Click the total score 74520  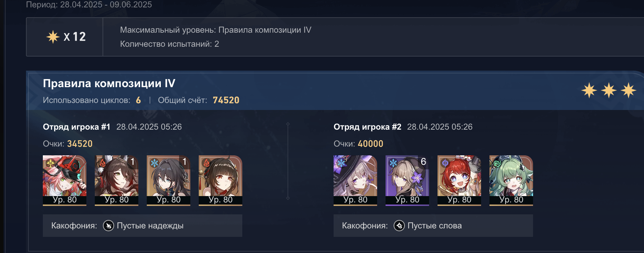point(226,100)
